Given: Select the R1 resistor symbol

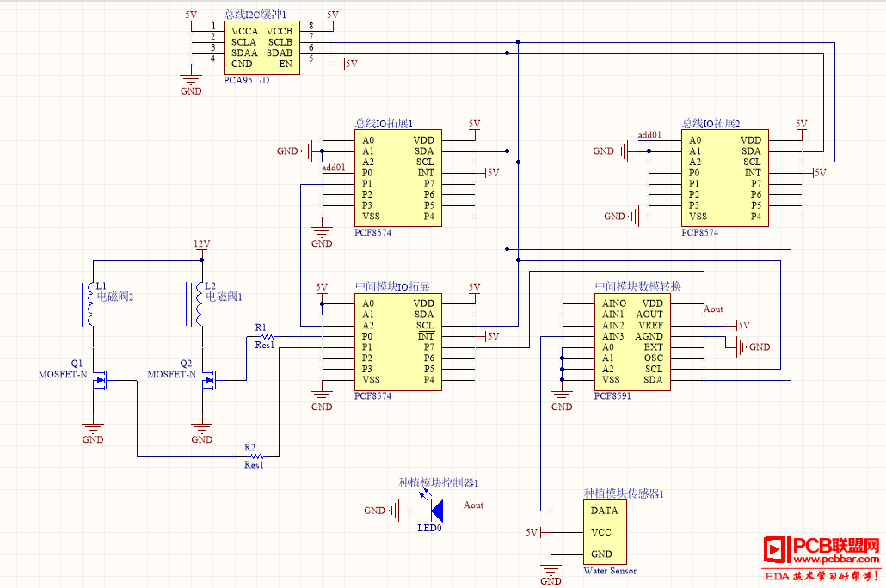Looking at the screenshot, I should (x=265, y=337).
